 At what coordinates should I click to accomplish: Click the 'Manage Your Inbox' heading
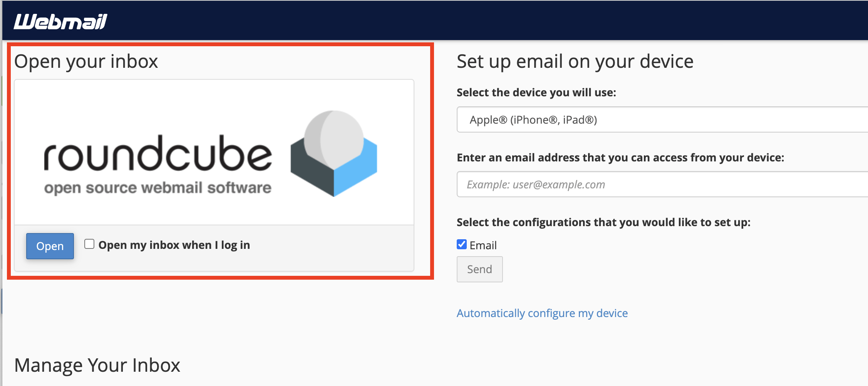97,365
